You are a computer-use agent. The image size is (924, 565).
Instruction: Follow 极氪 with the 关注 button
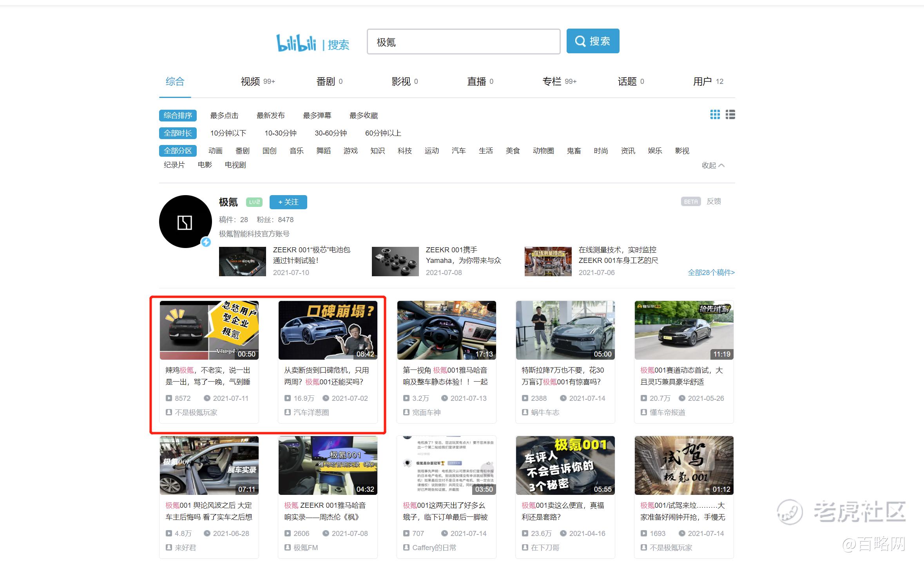tap(288, 202)
